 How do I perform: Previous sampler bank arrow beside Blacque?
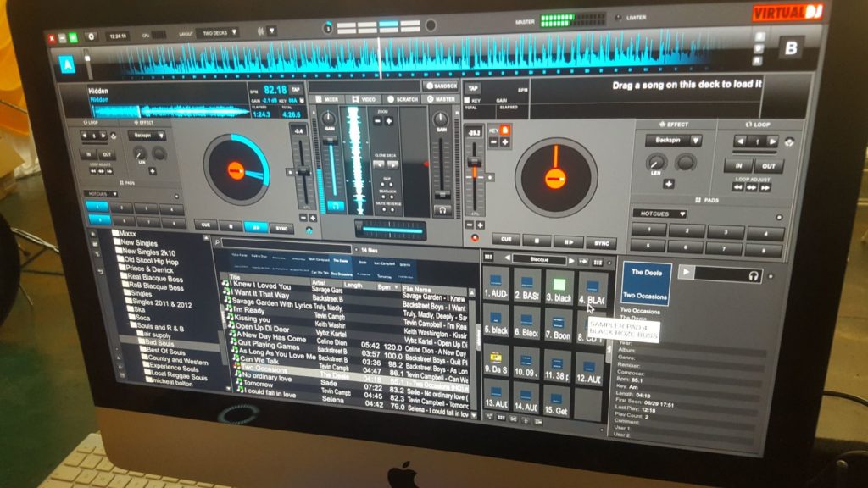coord(507,258)
